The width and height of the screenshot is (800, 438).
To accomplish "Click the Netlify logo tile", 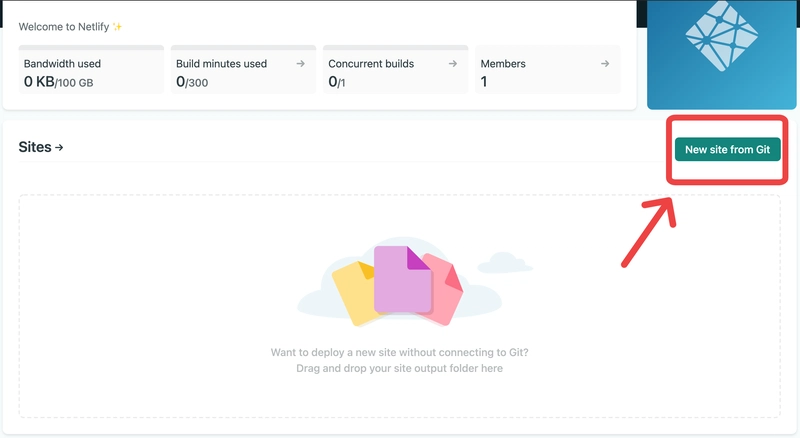I will tap(721, 55).
